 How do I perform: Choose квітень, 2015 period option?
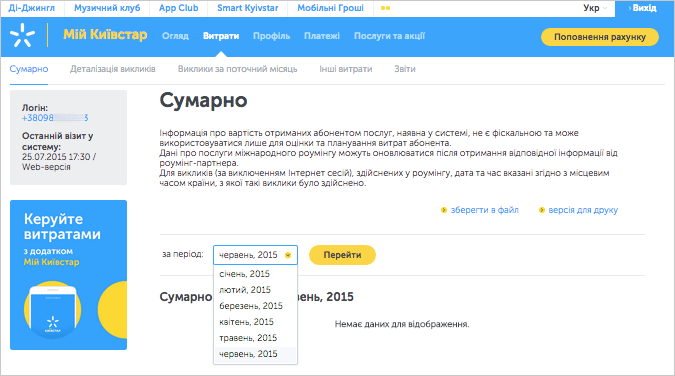(255, 322)
